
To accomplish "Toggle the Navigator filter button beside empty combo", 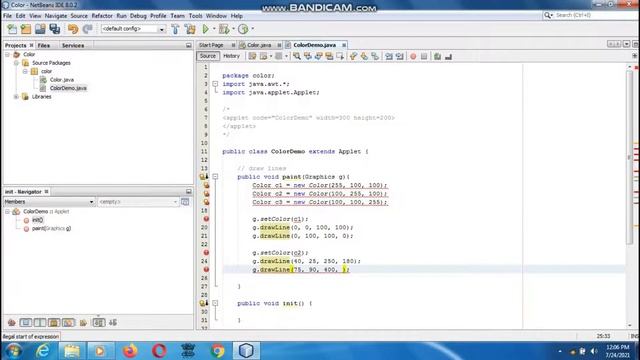I will tap(185, 202).
